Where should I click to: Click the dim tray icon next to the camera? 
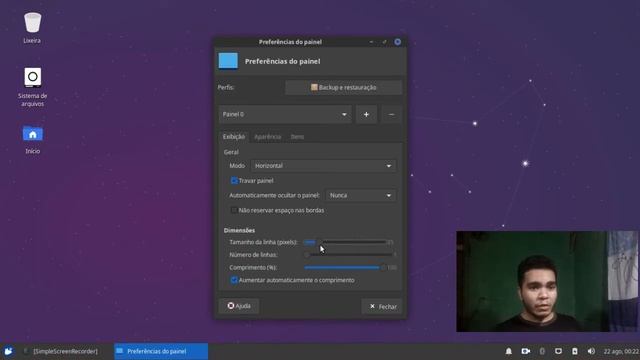[x=542, y=351]
